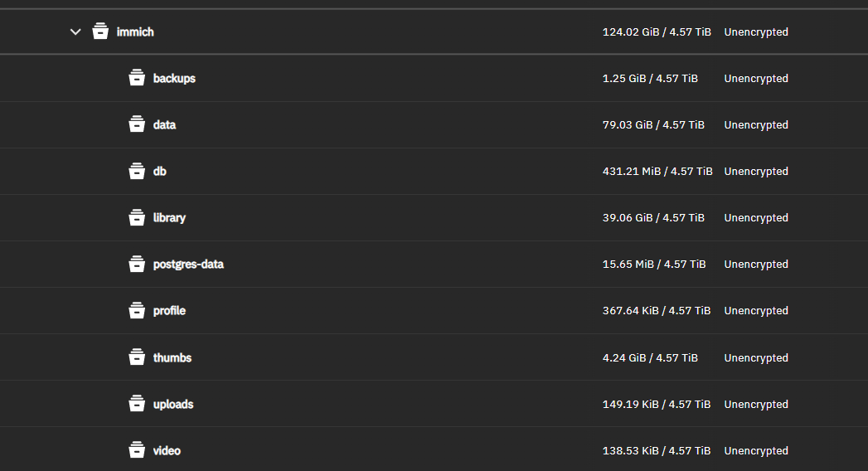
Task: Open the library dataset row
Action: [169, 218]
